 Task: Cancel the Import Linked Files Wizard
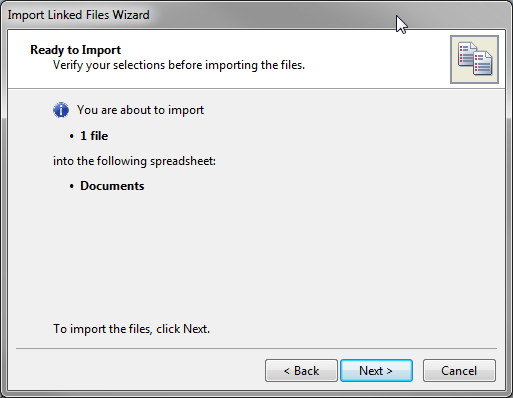(459, 370)
